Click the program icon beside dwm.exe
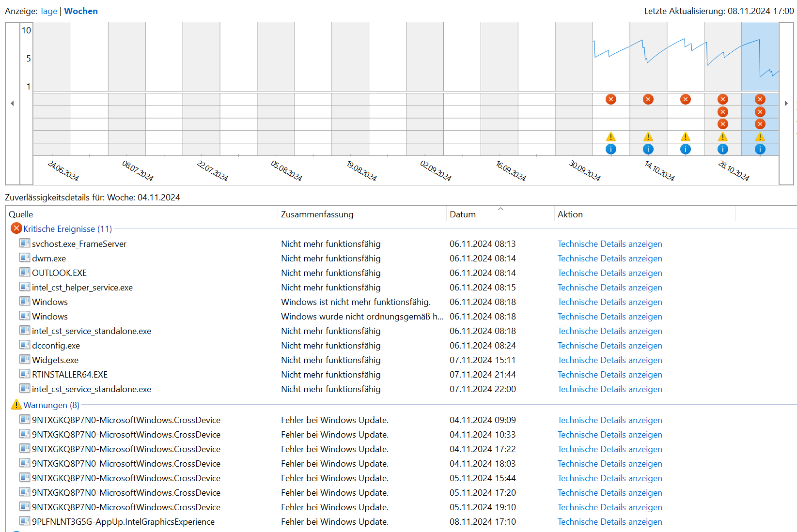This screenshot has height=532, width=797. pos(25,258)
